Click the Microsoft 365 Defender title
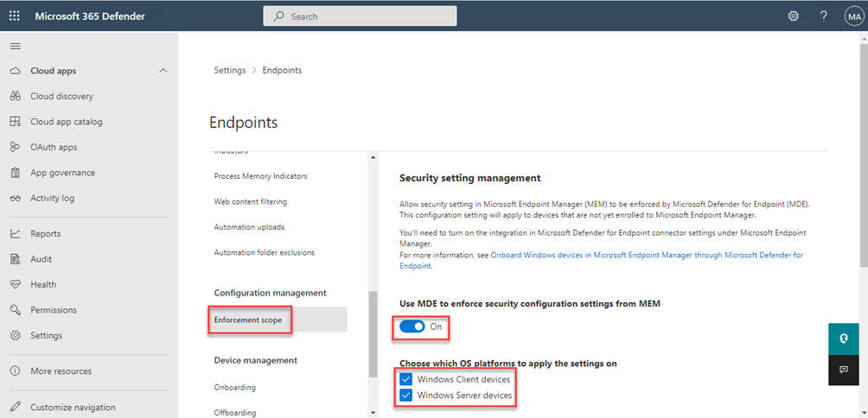Image resolution: width=868 pixels, height=418 pixels. tap(90, 16)
